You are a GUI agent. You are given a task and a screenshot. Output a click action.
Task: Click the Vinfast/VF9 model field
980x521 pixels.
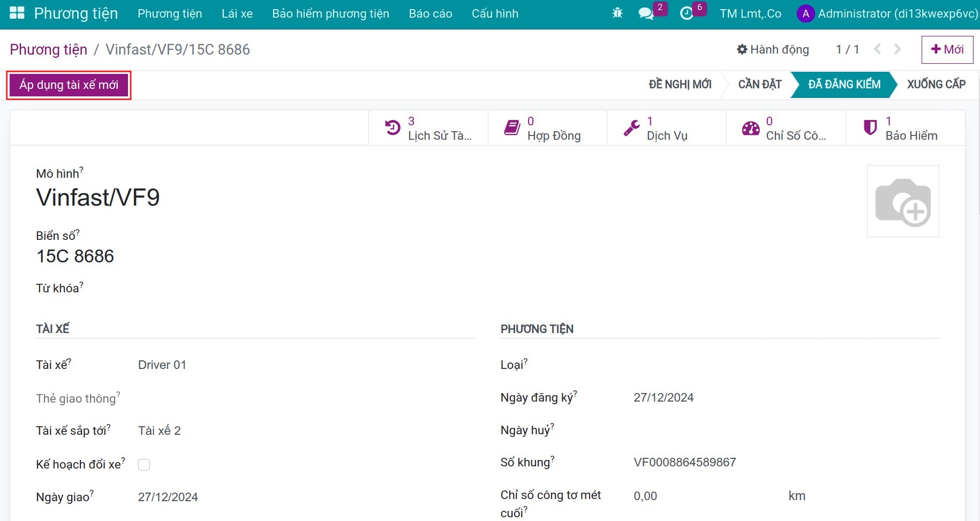97,198
